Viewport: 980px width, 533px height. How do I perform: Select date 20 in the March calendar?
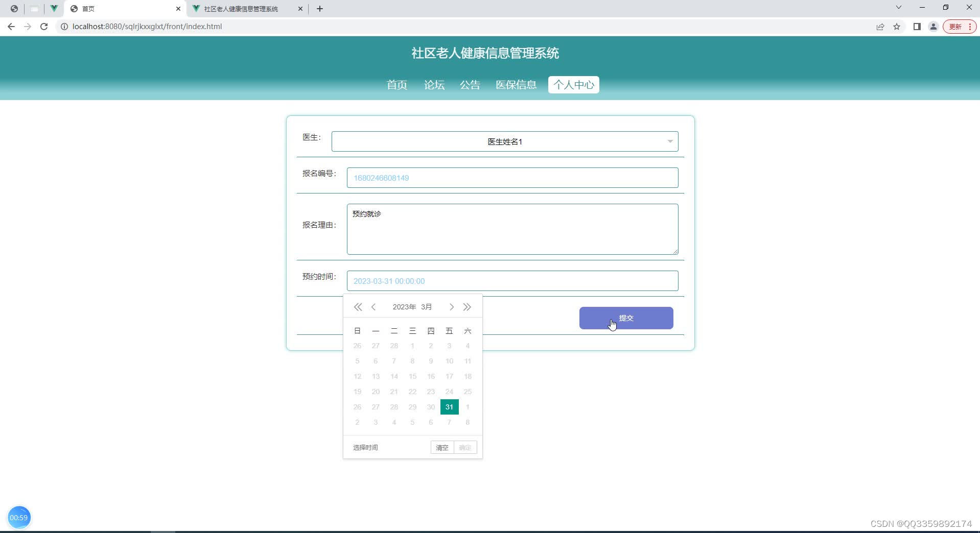tap(376, 392)
